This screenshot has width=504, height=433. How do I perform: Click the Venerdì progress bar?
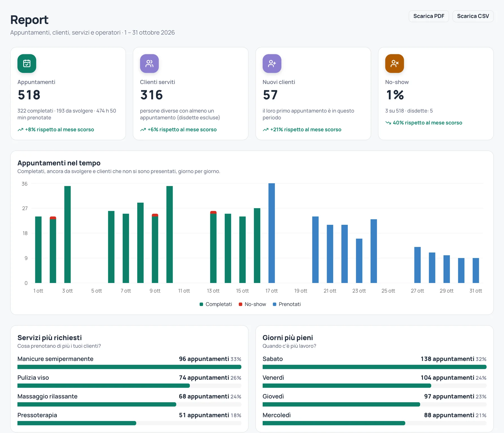coord(374,386)
